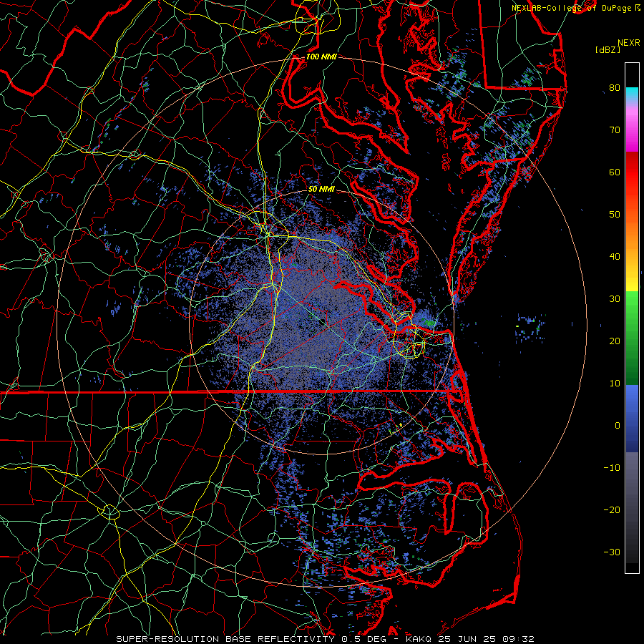Click the 50 NMI range ring label

pyautogui.click(x=321, y=189)
